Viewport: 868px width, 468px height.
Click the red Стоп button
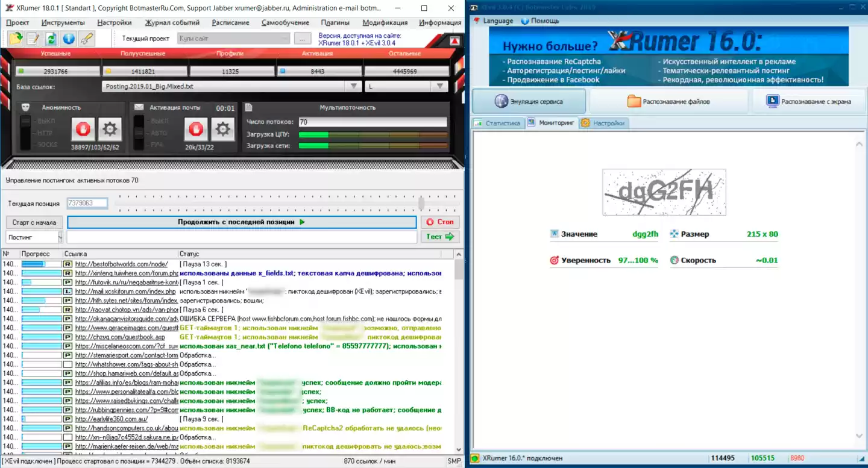point(440,222)
